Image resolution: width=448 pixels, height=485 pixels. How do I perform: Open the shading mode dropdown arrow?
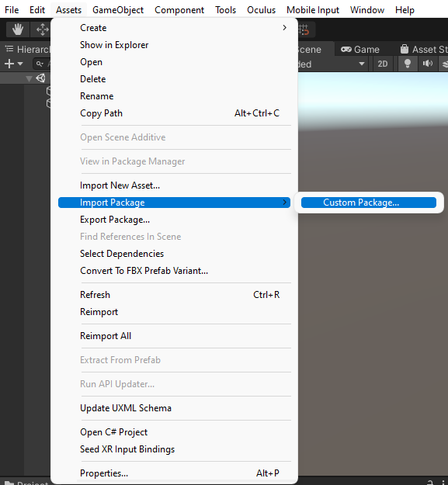pyautogui.click(x=361, y=64)
